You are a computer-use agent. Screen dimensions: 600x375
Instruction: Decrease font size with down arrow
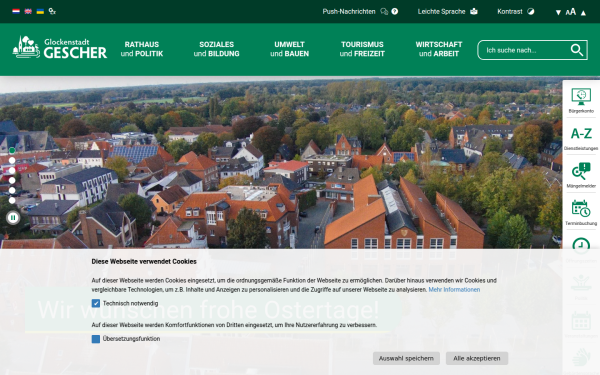(558, 13)
